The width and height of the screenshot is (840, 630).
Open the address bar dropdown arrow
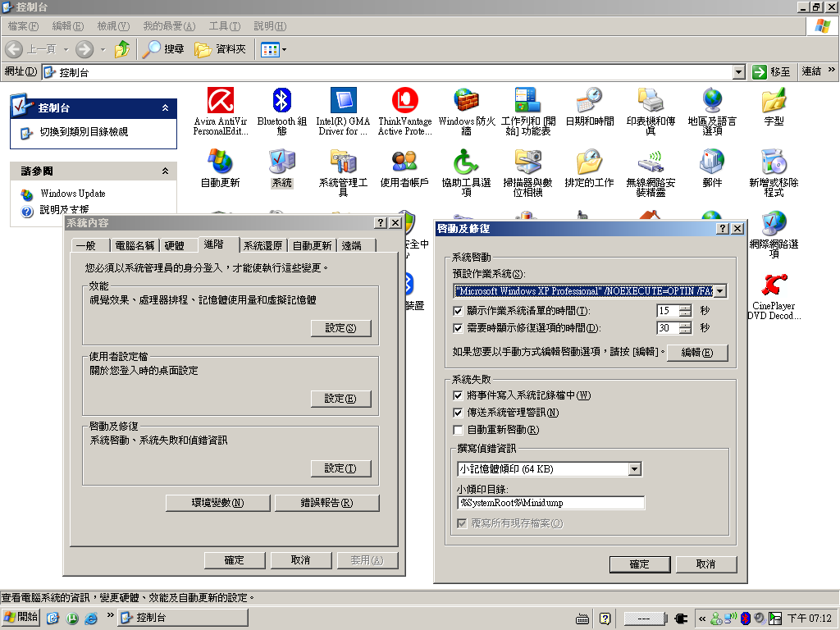tap(739, 72)
